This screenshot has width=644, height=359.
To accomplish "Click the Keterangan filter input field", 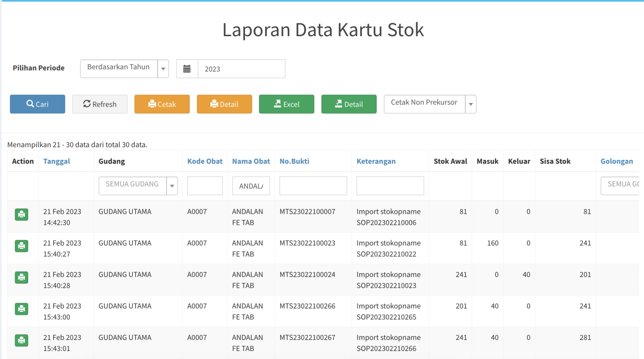I will (390, 186).
